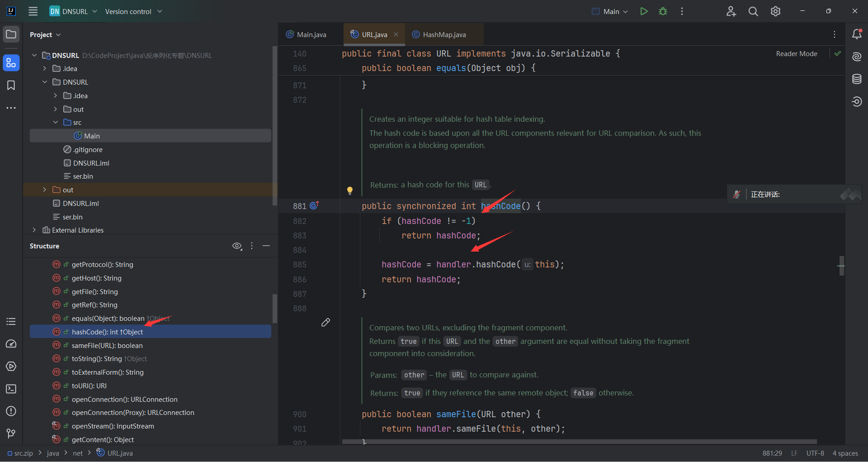
Task: Open the Version control dropdown
Action: [133, 11]
